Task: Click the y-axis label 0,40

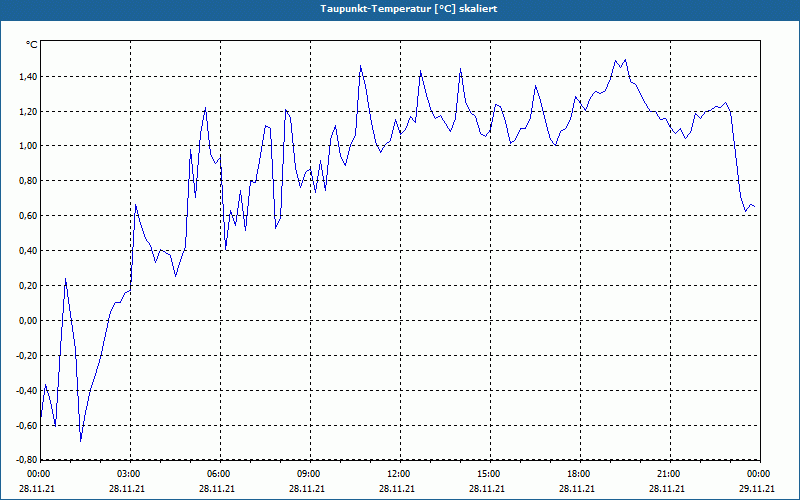Action: click(x=28, y=251)
